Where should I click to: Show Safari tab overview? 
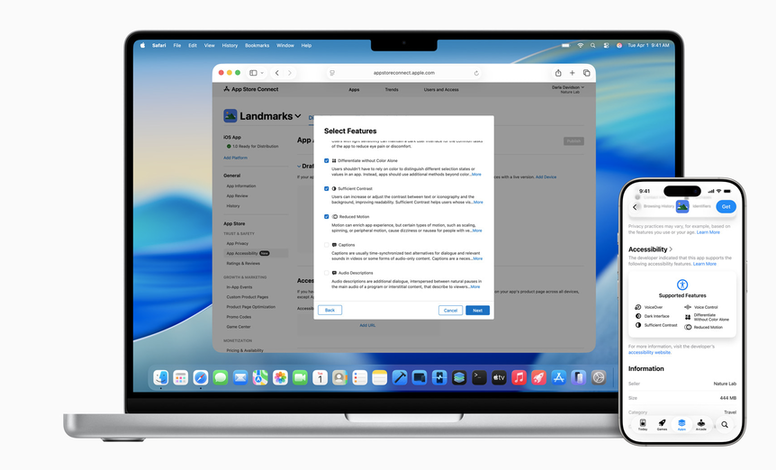pos(586,73)
